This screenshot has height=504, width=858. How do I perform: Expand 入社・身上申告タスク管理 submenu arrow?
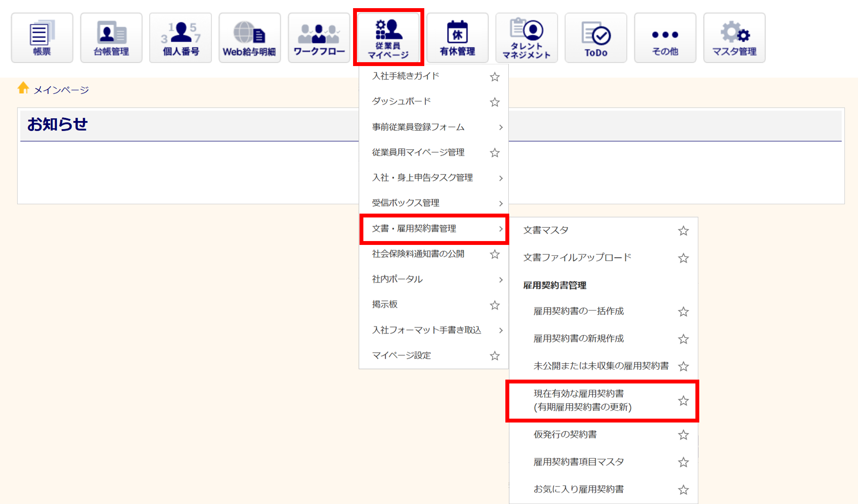501,178
